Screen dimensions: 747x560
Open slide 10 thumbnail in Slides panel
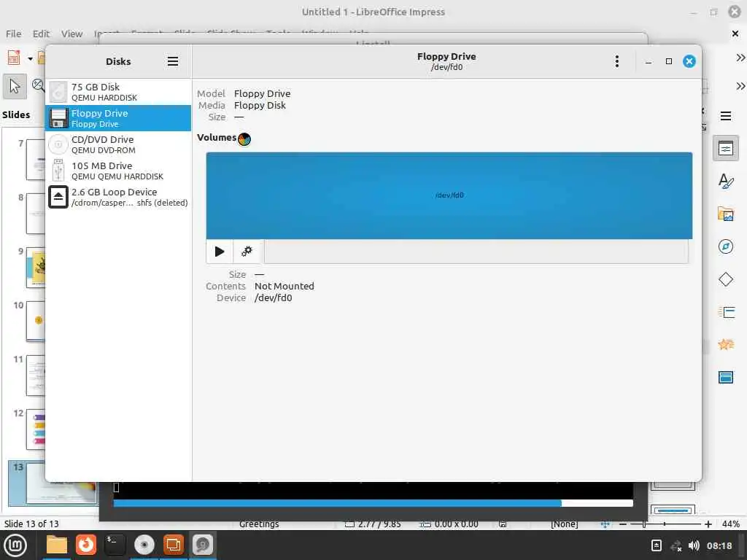[x=36, y=321]
